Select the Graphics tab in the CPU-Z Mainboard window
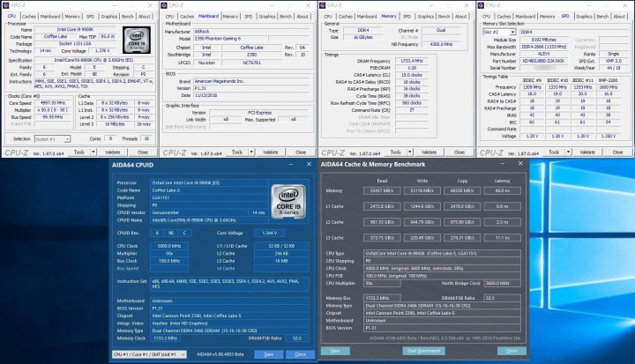This screenshot has height=364, width=635. point(267,17)
